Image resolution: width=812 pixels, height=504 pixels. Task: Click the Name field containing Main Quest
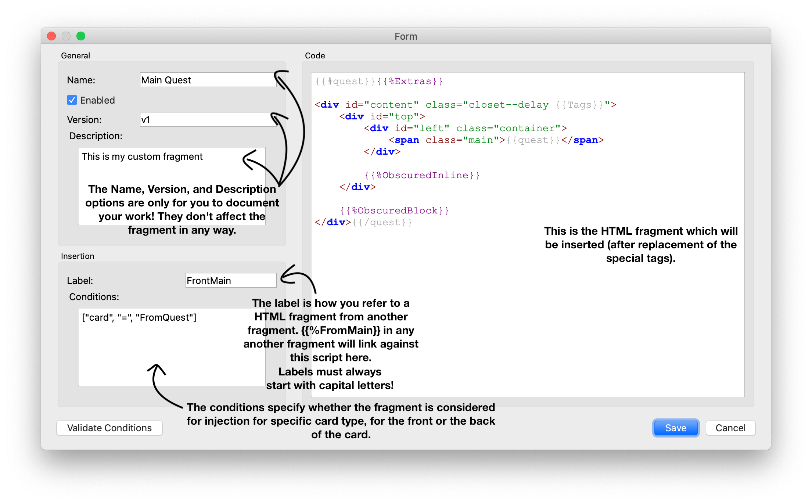coord(208,80)
